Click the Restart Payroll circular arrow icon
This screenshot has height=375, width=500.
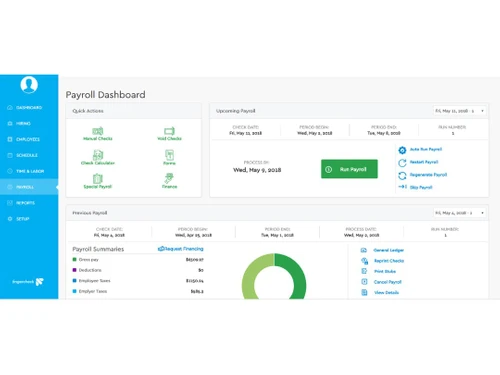point(402,163)
